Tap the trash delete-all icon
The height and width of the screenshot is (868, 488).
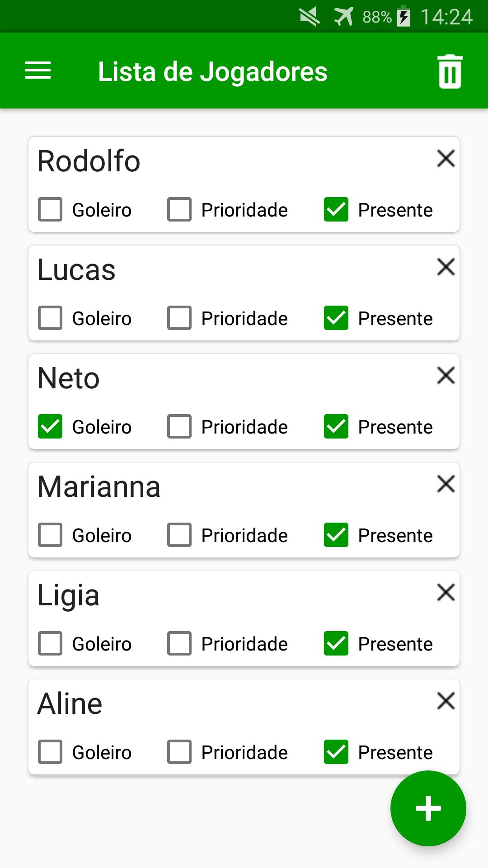tap(450, 71)
